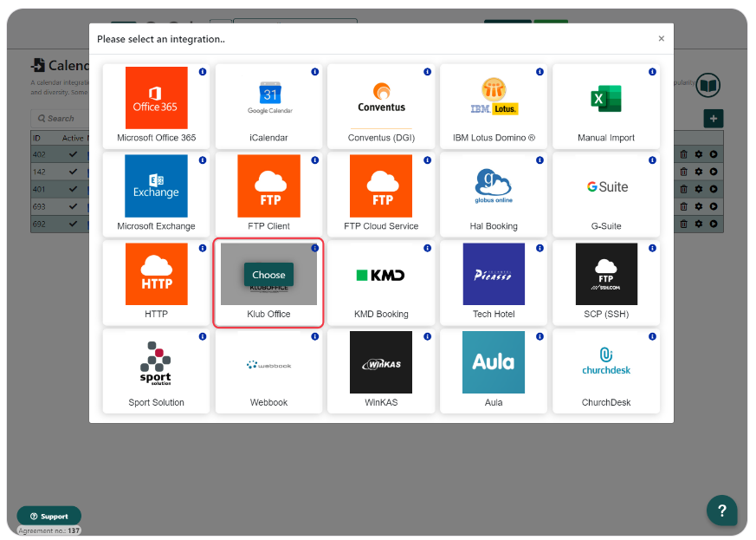This screenshot has height=540, width=756.
Task: Select the Hal Booking globus online tile
Action: point(494,194)
